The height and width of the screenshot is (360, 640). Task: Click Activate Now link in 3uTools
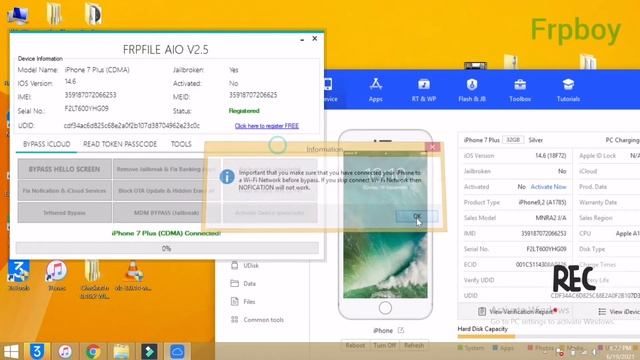pyautogui.click(x=548, y=187)
